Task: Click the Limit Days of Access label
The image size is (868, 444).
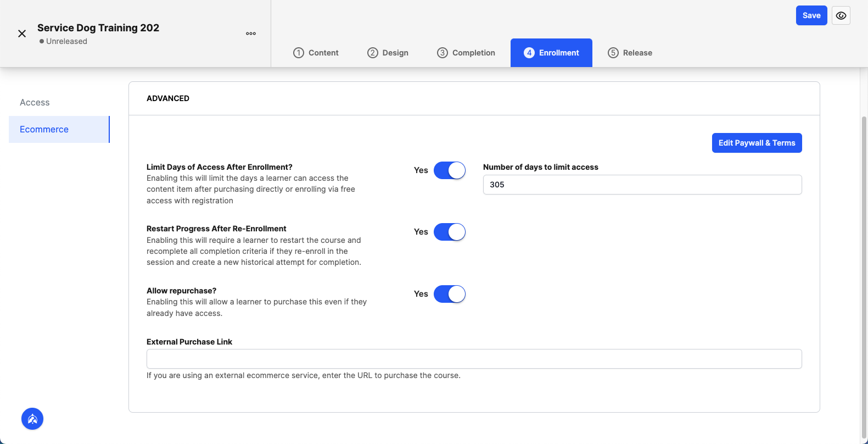Action: tap(220, 167)
